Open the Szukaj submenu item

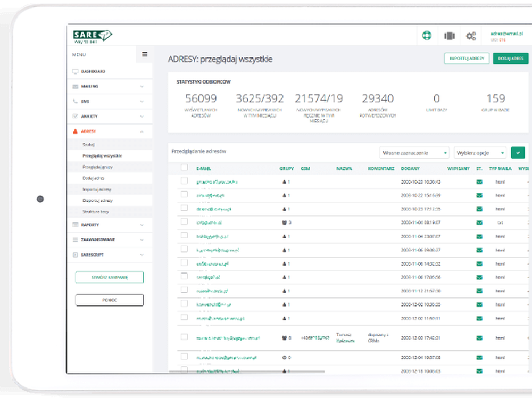(x=88, y=145)
